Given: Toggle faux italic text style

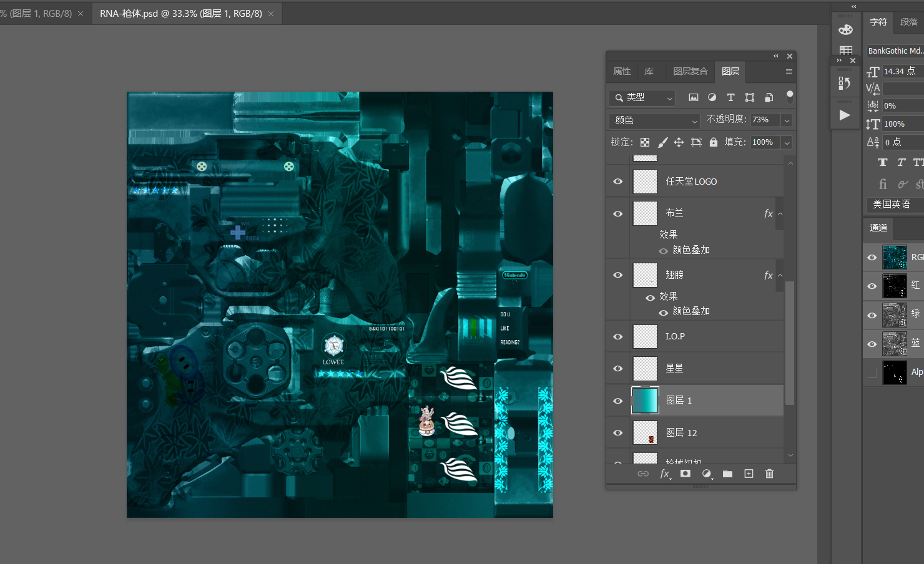Looking at the screenshot, I should coord(901,163).
